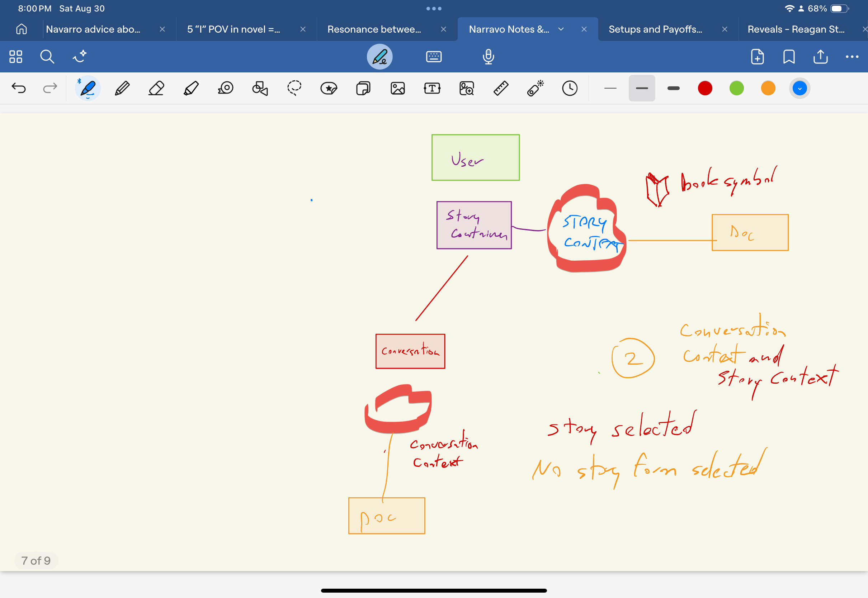
Task: Toggle pen handwriting mode
Action: 379,57
